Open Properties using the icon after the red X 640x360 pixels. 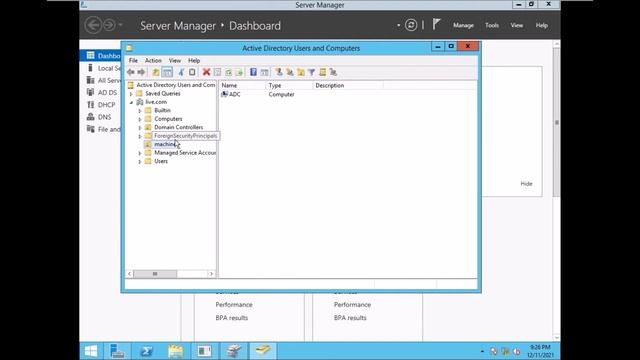(217, 72)
